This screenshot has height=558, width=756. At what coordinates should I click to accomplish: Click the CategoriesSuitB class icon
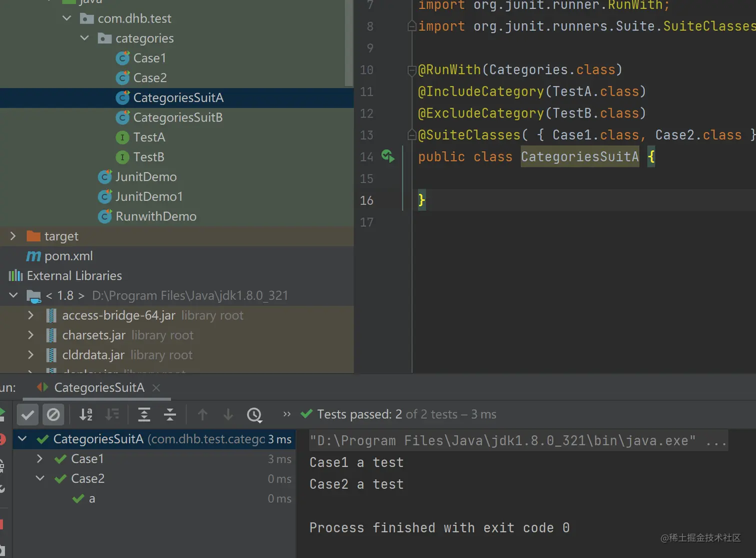tap(122, 118)
